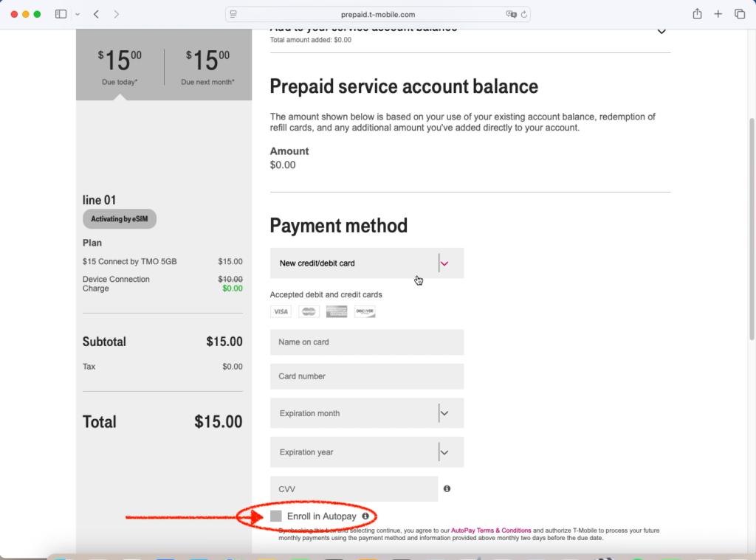Reload the page with refresh icon

524,14
